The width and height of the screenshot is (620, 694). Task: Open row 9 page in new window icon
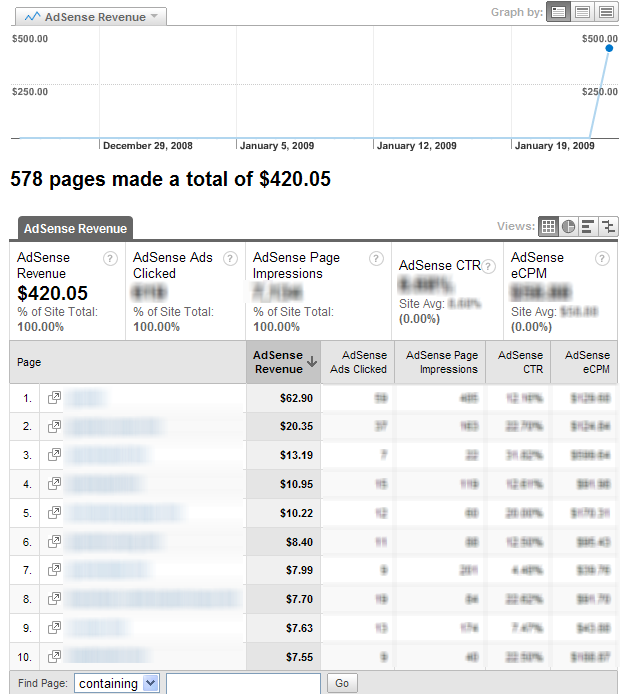click(x=54, y=627)
